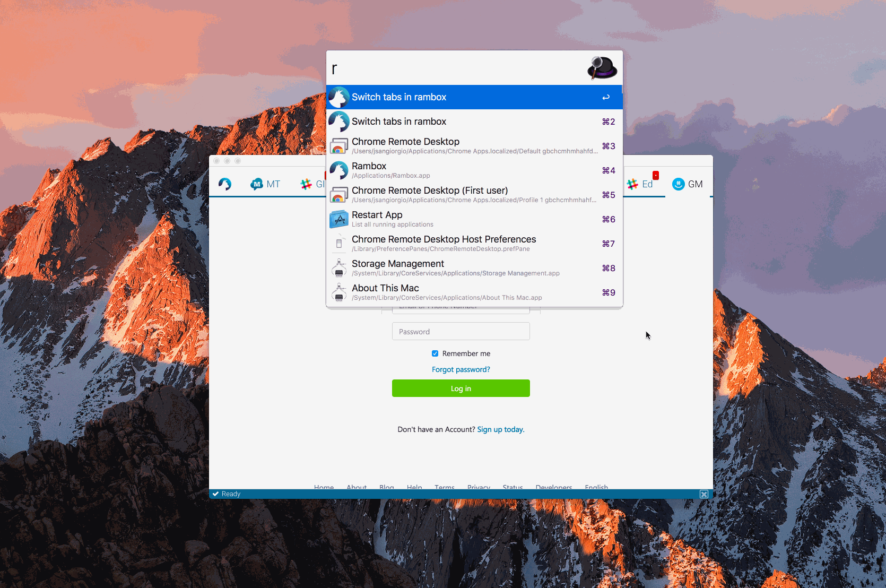The image size is (886, 588).
Task: Select the Restart App result
Action: (474, 219)
